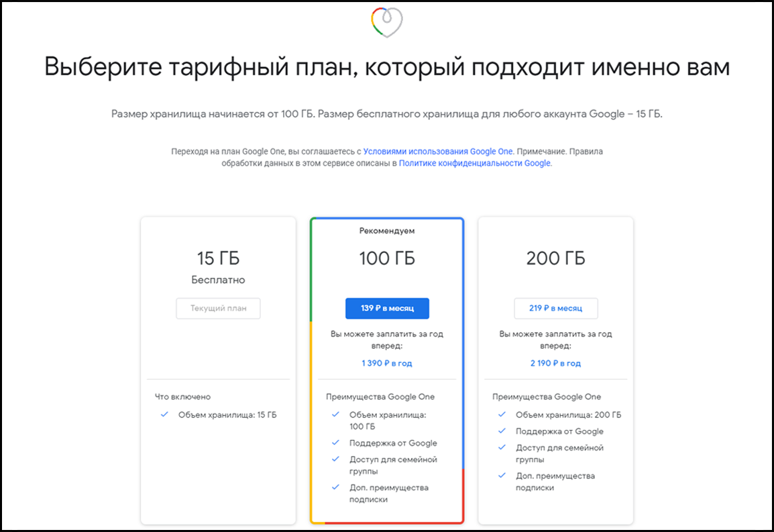774x532 pixels.
Task: Select the '2 190 Р в год' annual payment option
Action: [x=555, y=362]
